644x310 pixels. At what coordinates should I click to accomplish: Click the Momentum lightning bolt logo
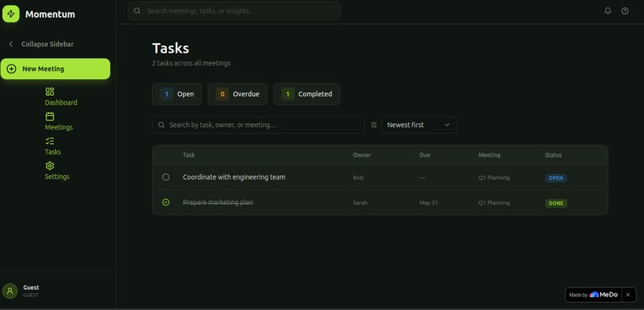point(10,14)
